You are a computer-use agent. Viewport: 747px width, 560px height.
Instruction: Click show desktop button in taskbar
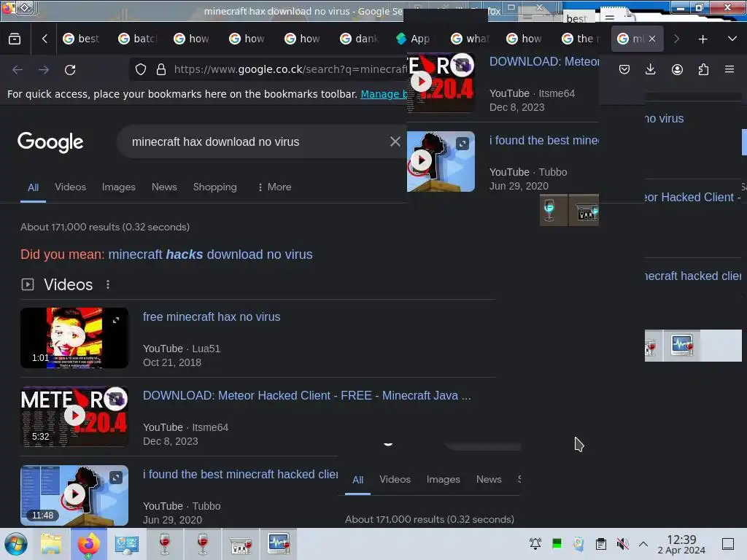click(728, 544)
